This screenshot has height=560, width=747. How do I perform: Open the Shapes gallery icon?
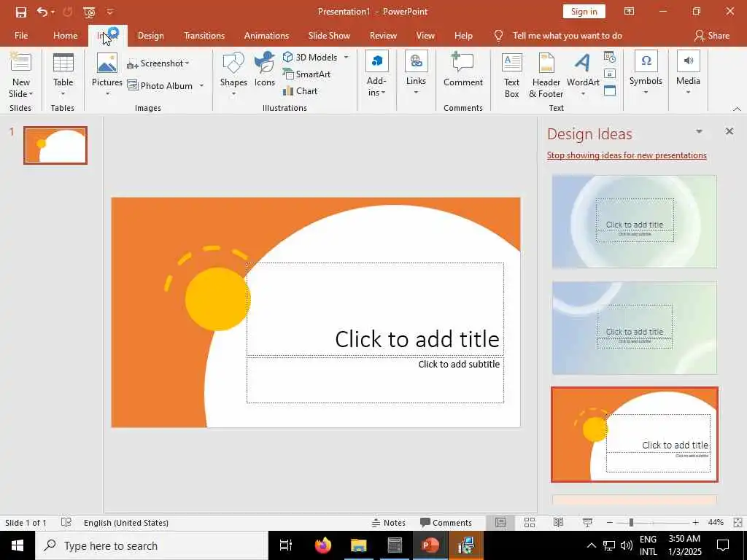click(233, 63)
